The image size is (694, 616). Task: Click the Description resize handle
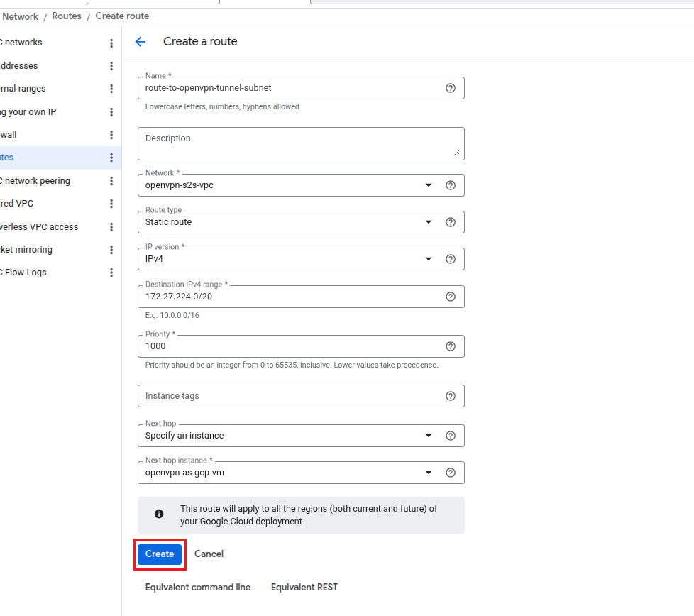[x=456, y=153]
